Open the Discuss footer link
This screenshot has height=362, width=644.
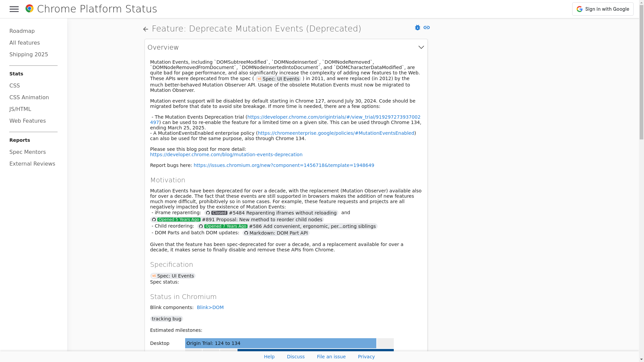point(296,357)
